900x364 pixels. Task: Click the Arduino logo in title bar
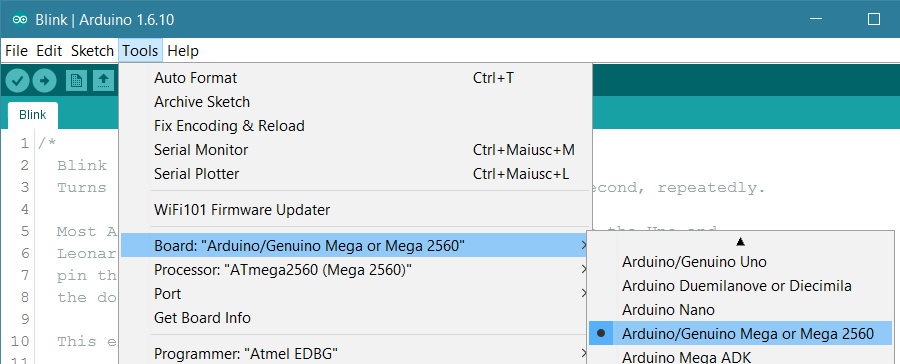pos(20,20)
